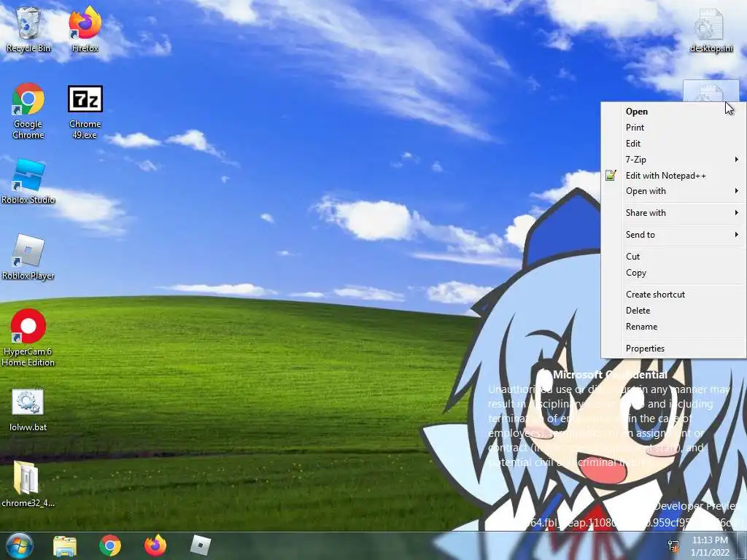Launch Firefox from the taskbar
Screen dimensions: 747x560
[x=155, y=545]
